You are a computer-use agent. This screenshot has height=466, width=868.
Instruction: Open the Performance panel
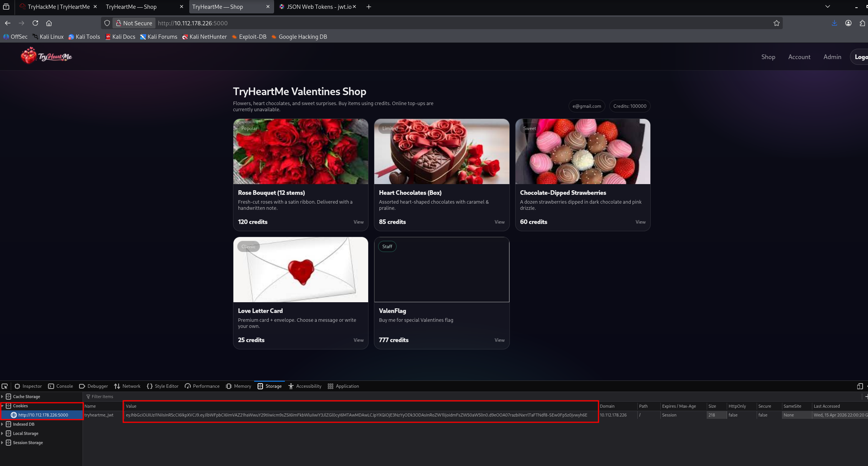(202, 386)
